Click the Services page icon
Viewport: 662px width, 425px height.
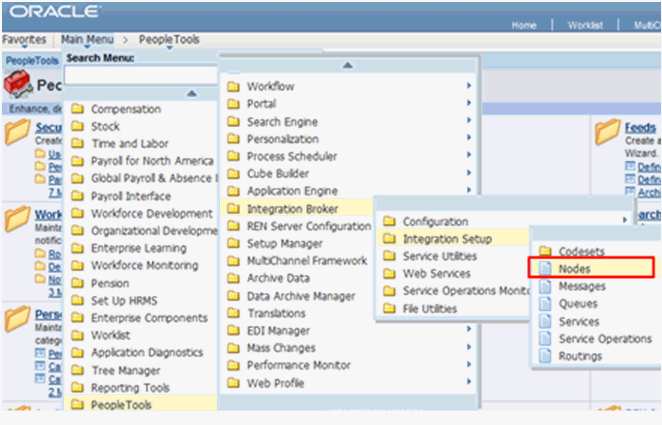click(545, 321)
